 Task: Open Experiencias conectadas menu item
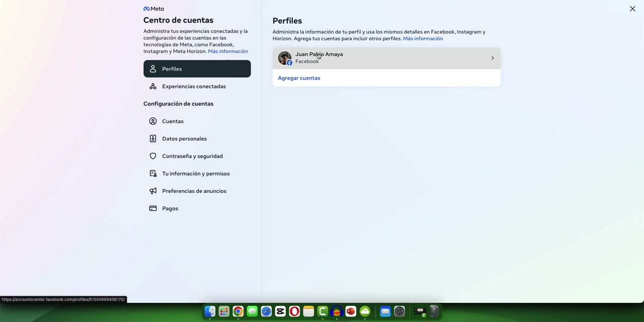click(197, 87)
